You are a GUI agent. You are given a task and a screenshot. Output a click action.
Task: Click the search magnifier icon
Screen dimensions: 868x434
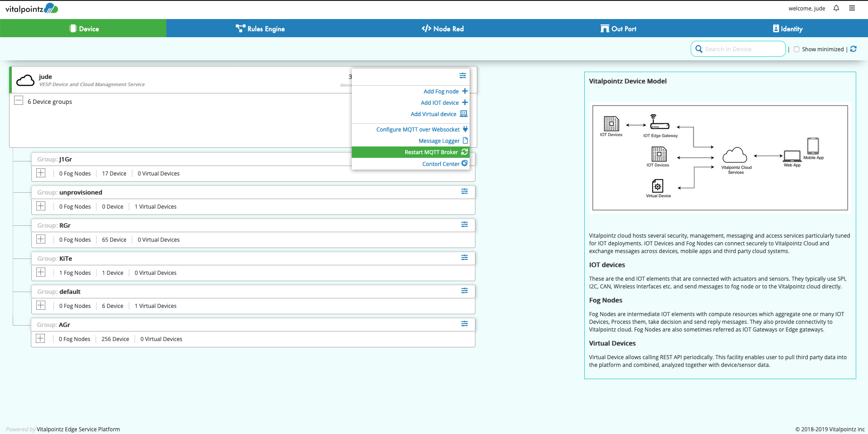pyautogui.click(x=699, y=49)
